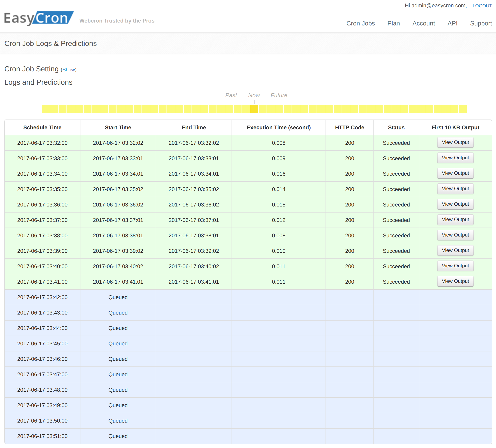This screenshot has height=448, width=496.
Task: Click the highlighted Now timeline block
Action: click(x=254, y=109)
